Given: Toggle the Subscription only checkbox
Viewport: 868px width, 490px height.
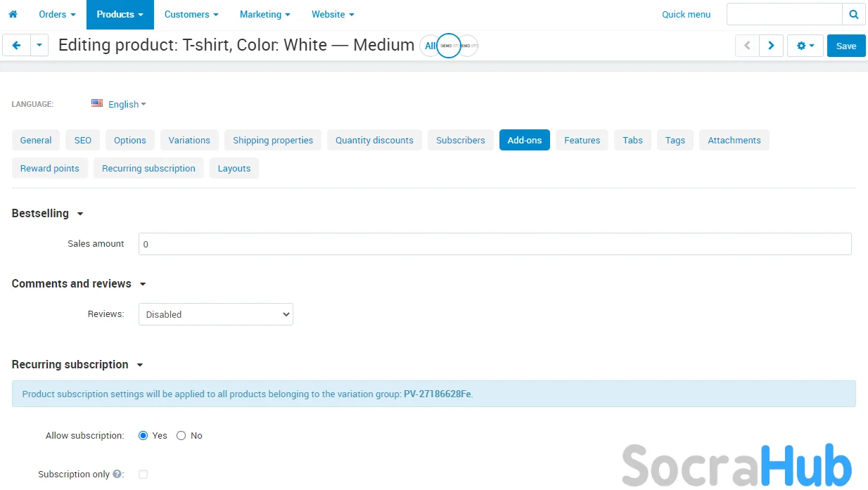Looking at the screenshot, I should pyautogui.click(x=143, y=475).
